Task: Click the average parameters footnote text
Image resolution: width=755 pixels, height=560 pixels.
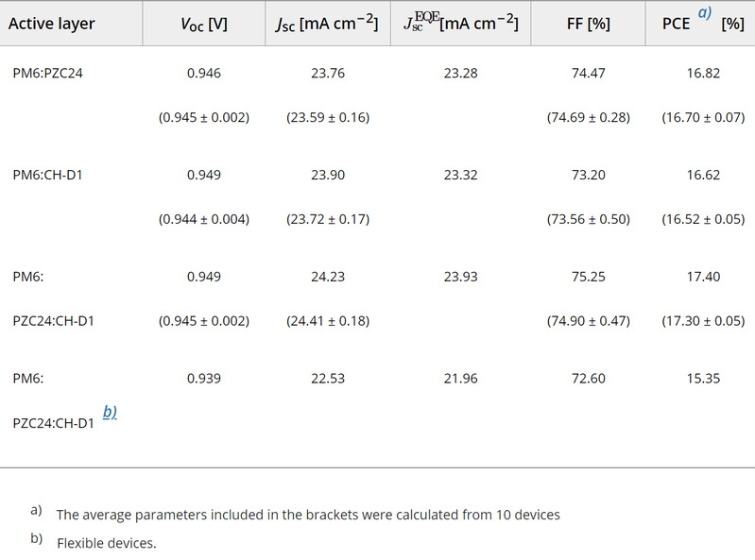Action: click(308, 515)
